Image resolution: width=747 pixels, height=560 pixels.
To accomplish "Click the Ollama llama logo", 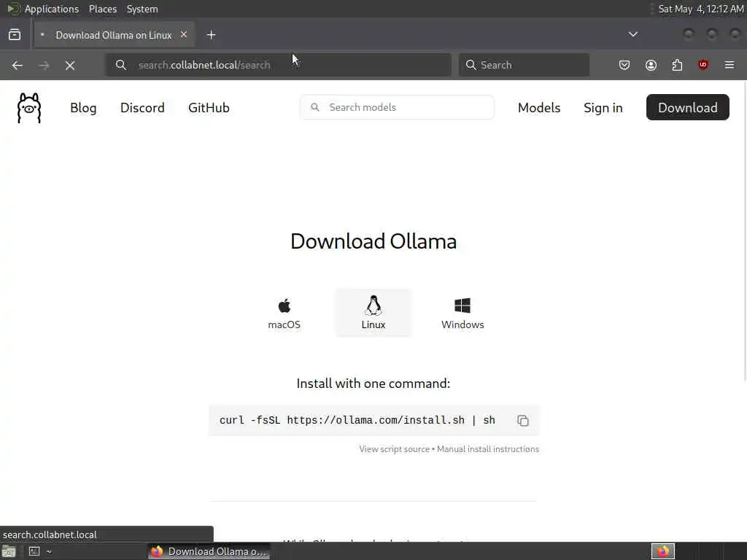I will click(x=29, y=108).
